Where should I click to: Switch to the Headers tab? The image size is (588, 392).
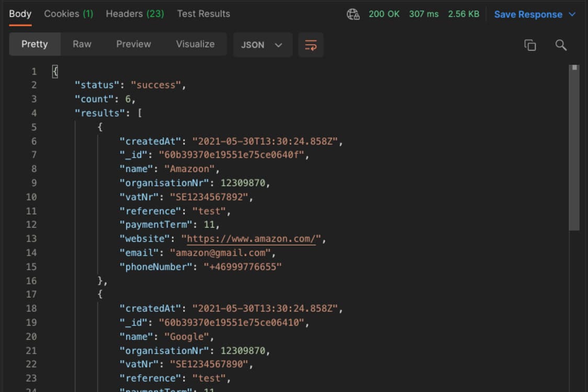(x=134, y=14)
